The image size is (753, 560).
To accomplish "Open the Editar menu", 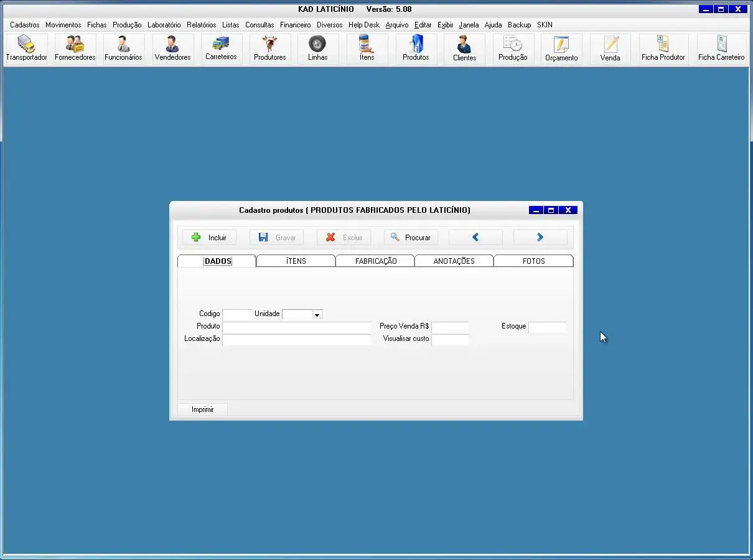I will pos(423,25).
